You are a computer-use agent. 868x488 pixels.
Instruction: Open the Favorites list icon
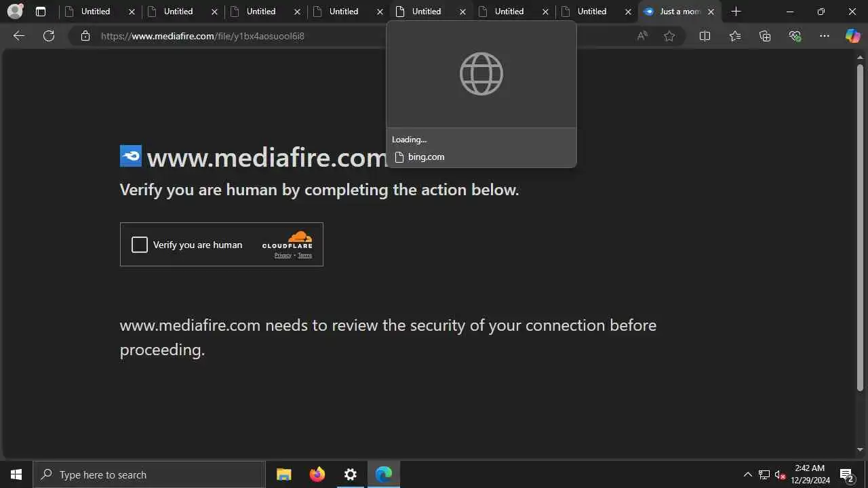pyautogui.click(x=735, y=36)
